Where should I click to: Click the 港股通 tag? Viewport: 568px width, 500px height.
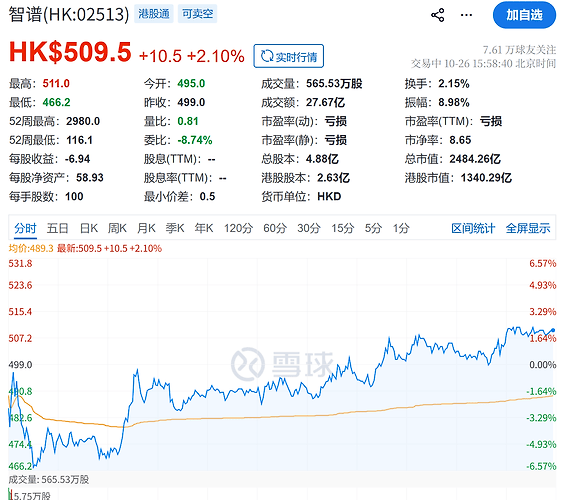point(154,14)
